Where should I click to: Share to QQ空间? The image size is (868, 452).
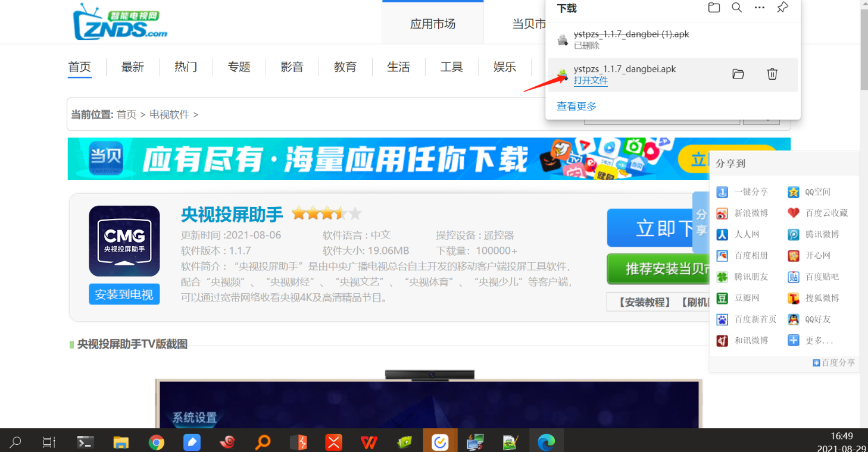[809, 192]
